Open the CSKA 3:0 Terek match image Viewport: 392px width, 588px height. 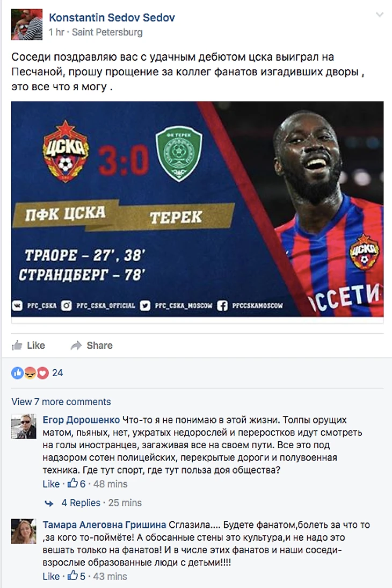tap(197, 209)
